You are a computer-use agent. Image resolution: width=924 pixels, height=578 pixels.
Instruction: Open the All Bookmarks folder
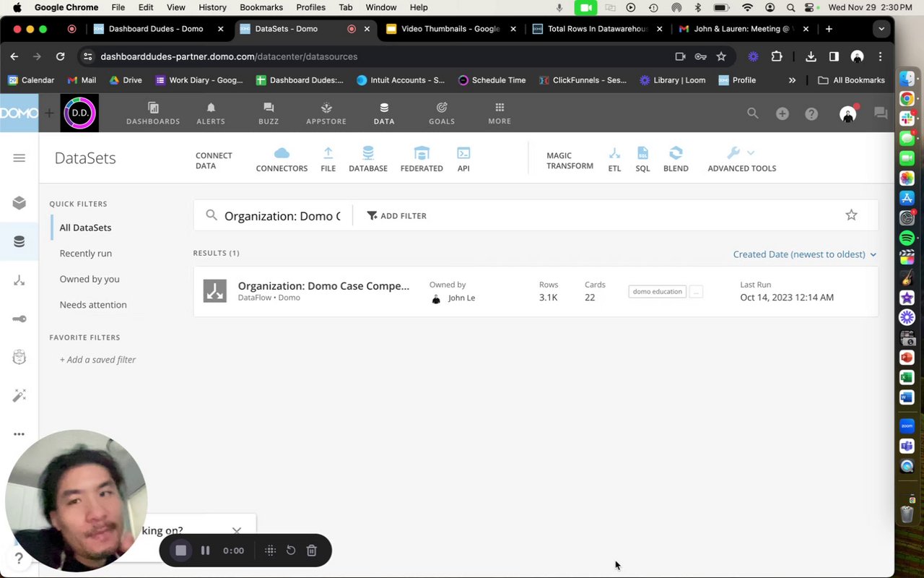(851, 80)
